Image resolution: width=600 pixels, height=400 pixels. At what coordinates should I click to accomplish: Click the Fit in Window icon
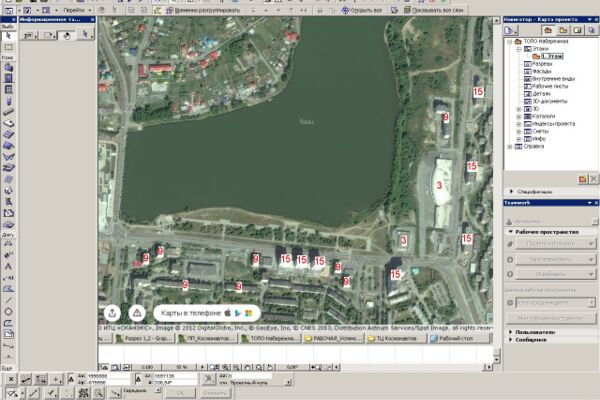click(x=259, y=367)
